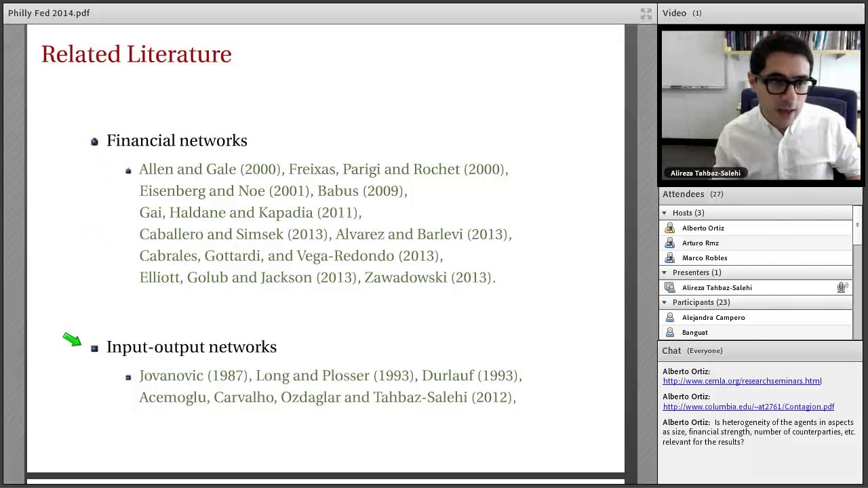
Task: Click the Philly Fed 2014.pdf pod title
Action: click(x=49, y=13)
